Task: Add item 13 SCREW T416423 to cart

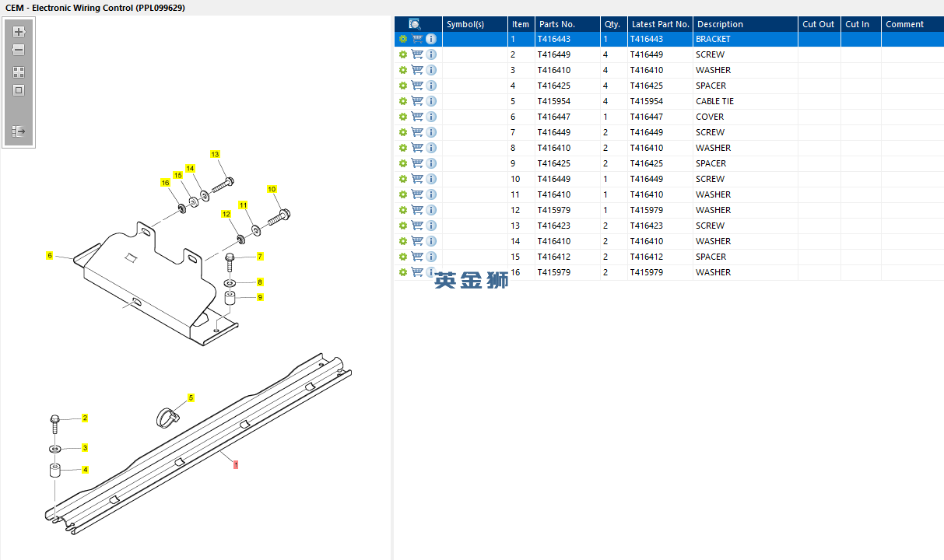Action: point(417,226)
